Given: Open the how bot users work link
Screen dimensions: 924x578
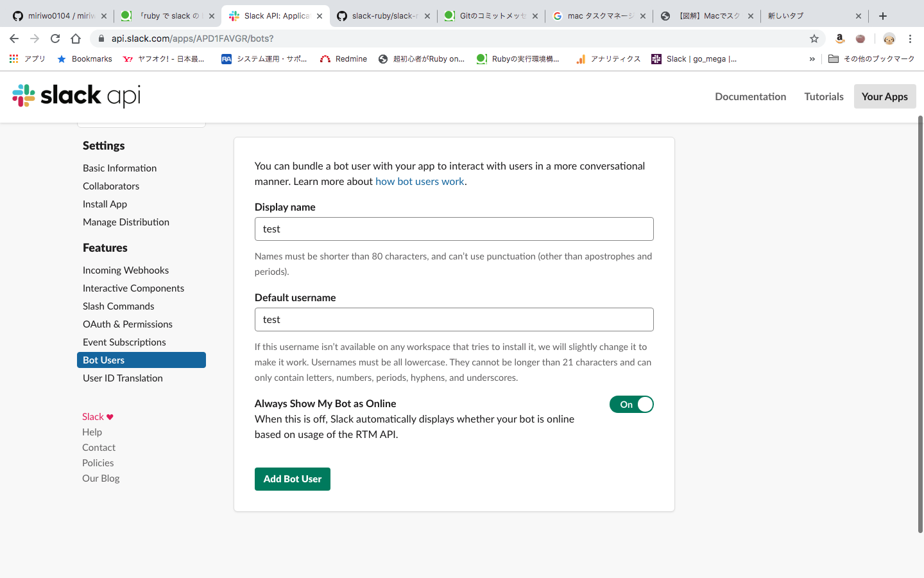Looking at the screenshot, I should pyautogui.click(x=420, y=182).
